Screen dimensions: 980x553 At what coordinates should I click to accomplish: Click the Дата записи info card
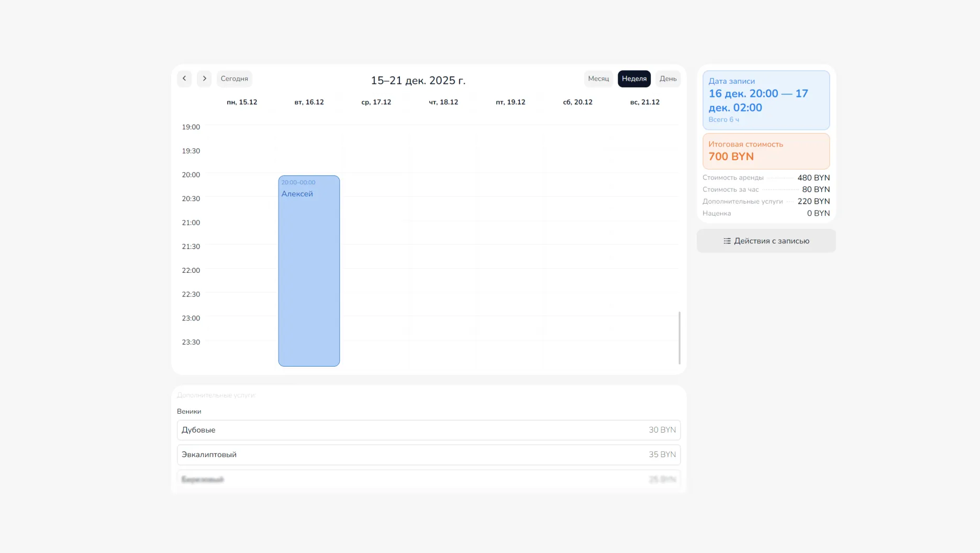[x=765, y=100]
